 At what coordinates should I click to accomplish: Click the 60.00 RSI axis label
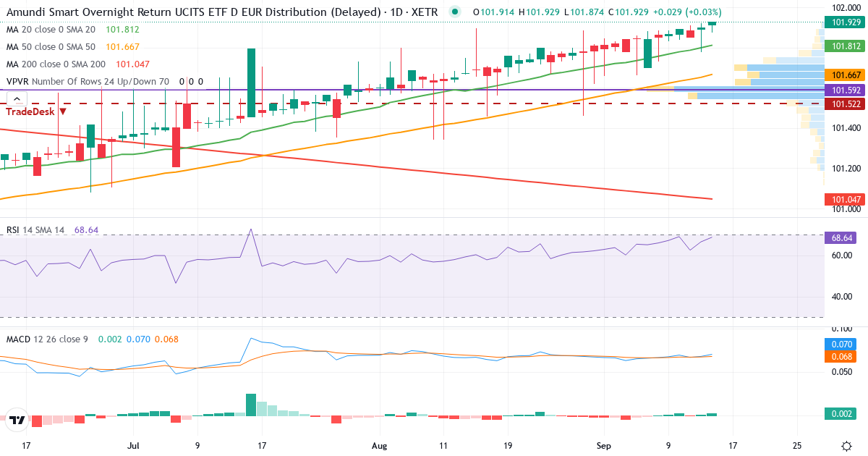pos(841,256)
